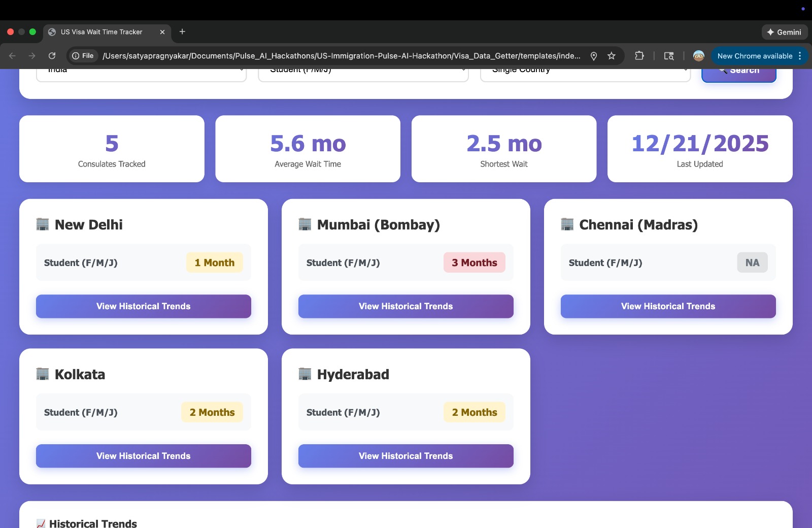
Task: Open the Extensions puzzle icon
Action: point(639,56)
